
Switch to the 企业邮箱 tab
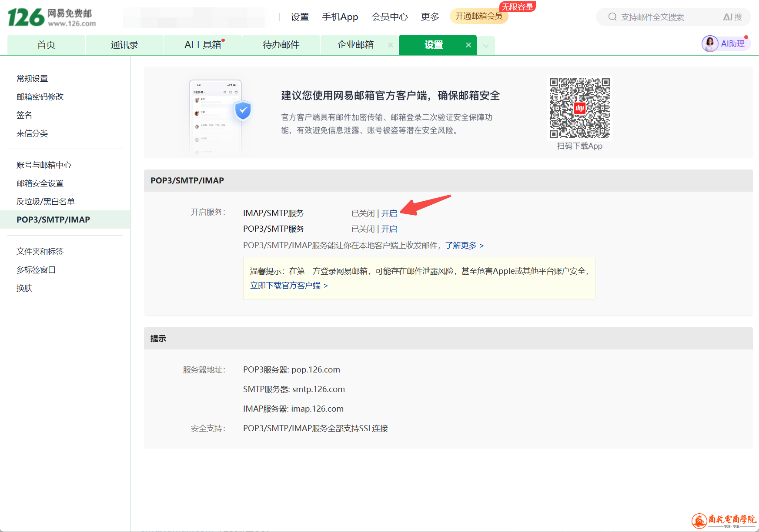[355, 45]
